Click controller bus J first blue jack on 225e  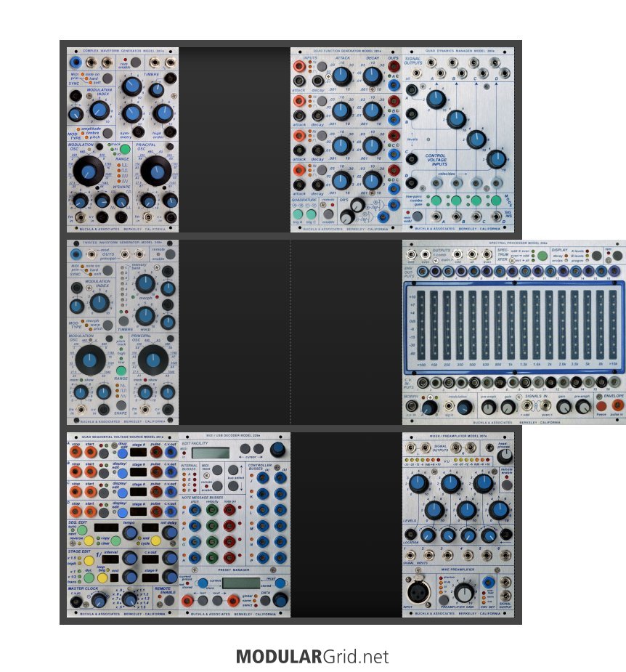pyautogui.click(x=263, y=478)
